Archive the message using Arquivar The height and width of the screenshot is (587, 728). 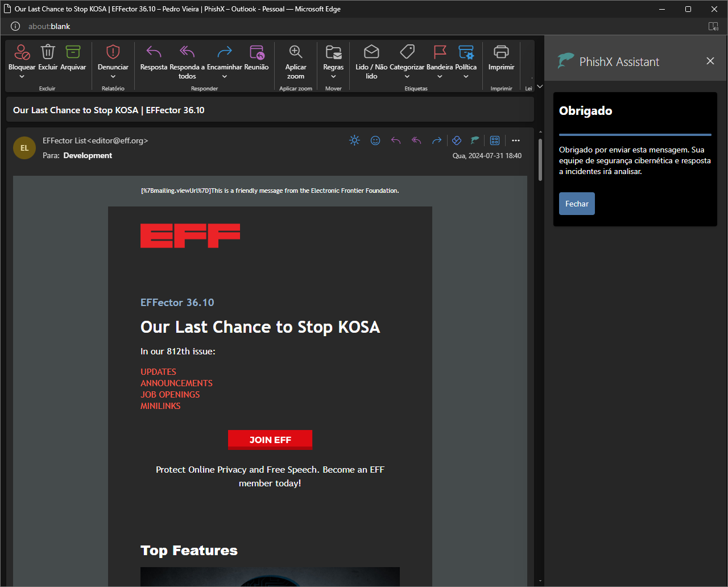pos(73,52)
